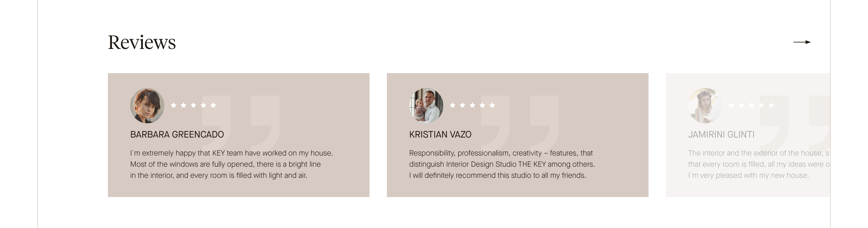Click Jamirini's partially visible review text
The image size is (868, 228).
(x=759, y=164)
